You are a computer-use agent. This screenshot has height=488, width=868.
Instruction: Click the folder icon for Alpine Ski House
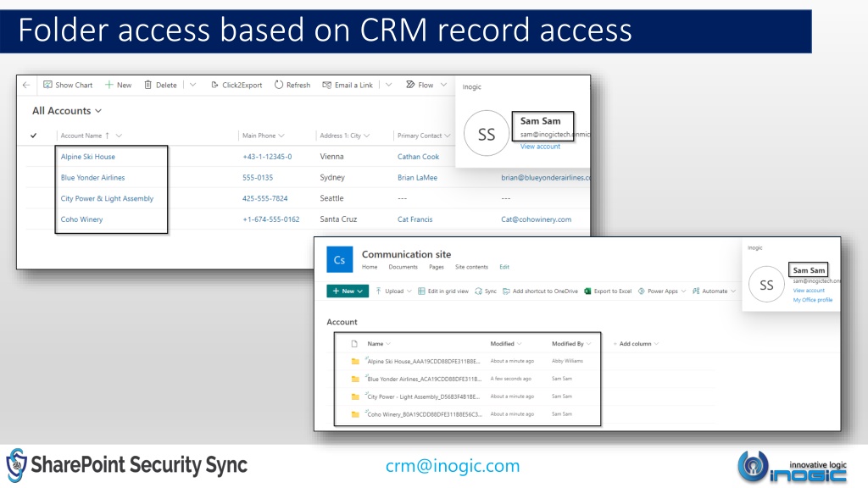point(355,361)
